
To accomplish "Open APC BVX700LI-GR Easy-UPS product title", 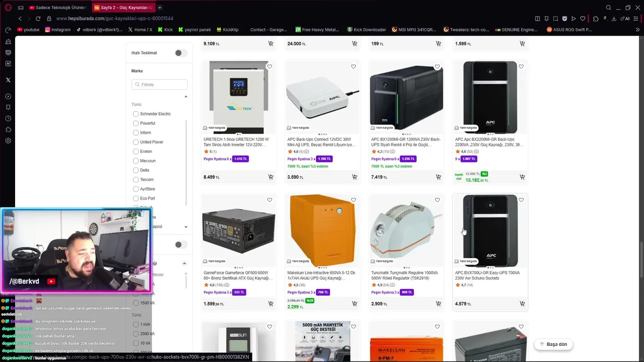I will [x=488, y=276].
